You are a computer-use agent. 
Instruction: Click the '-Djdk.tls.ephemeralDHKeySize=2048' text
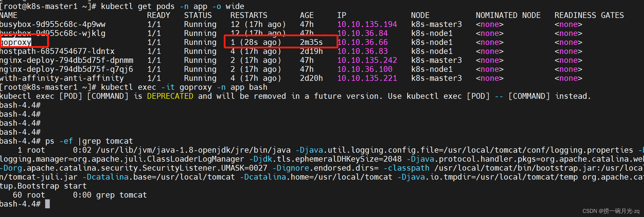coord(325,159)
